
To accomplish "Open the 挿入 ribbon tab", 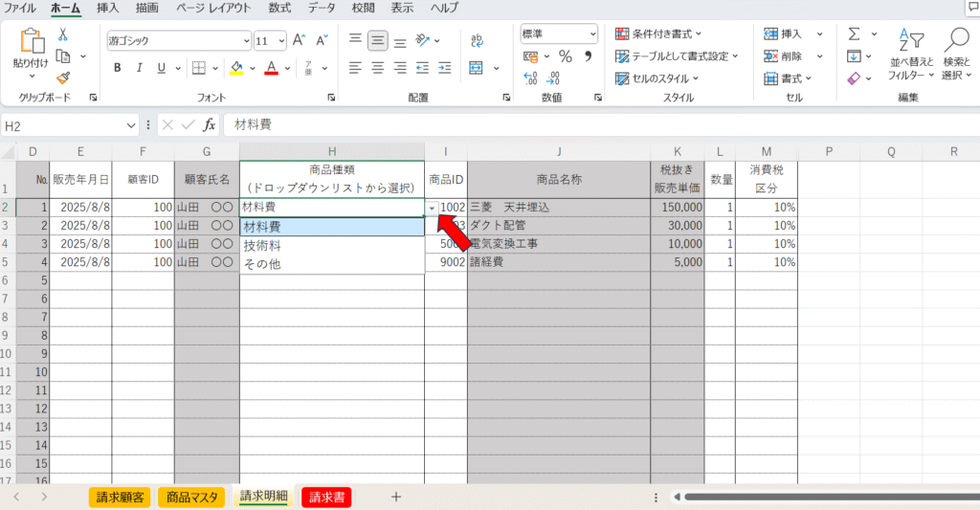I will 108,8.
